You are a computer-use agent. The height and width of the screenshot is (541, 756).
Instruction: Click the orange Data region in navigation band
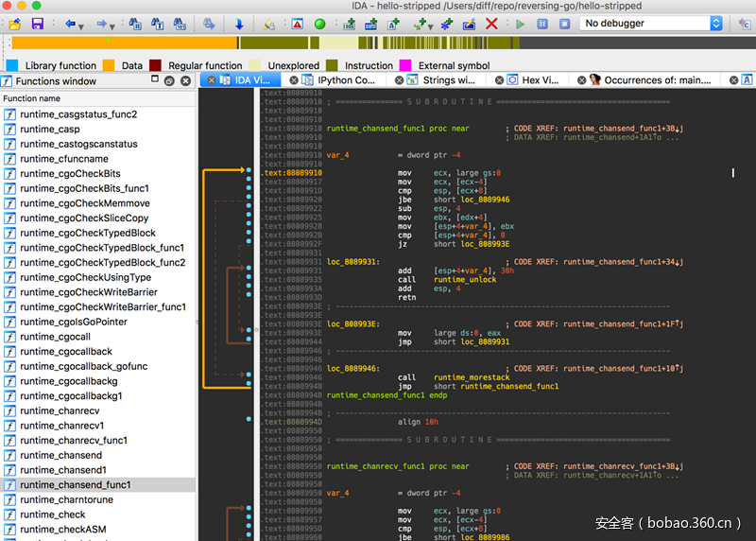(x=123, y=43)
